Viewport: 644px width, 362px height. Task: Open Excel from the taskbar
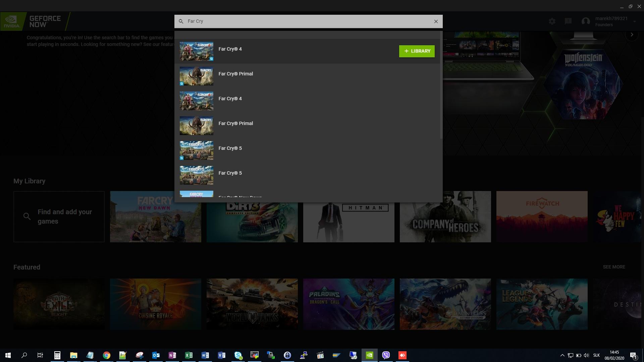[x=189, y=355]
